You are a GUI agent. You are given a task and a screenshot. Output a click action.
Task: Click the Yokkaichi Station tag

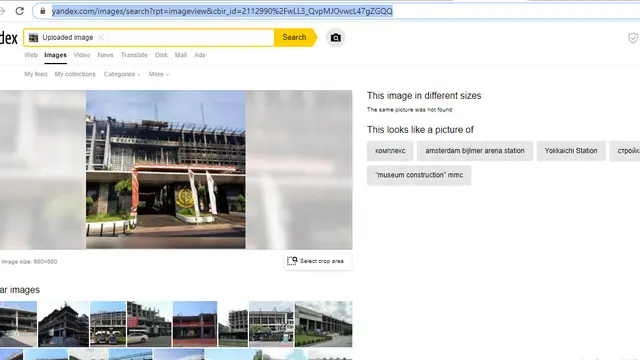point(571,151)
